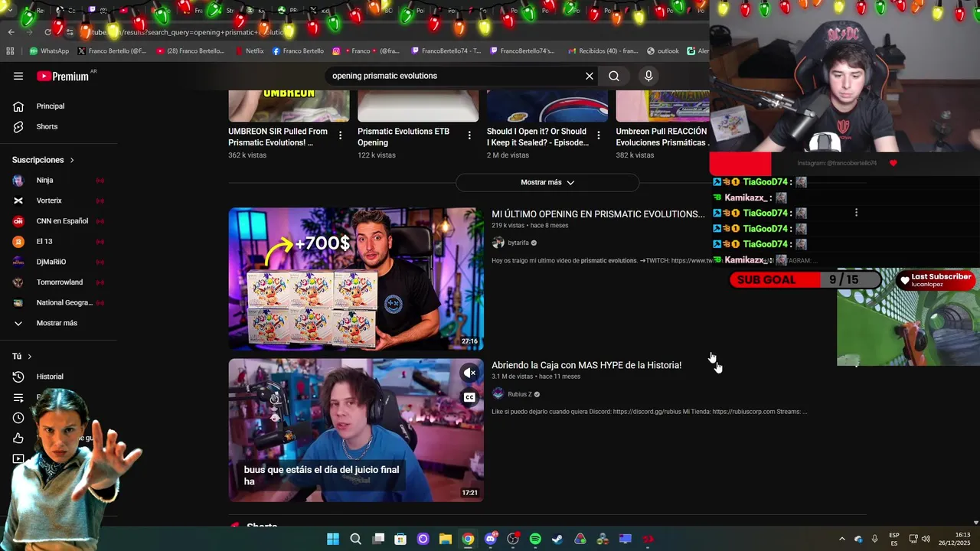Play the Rubius Z video thumbnail

click(x=356, y=430)
